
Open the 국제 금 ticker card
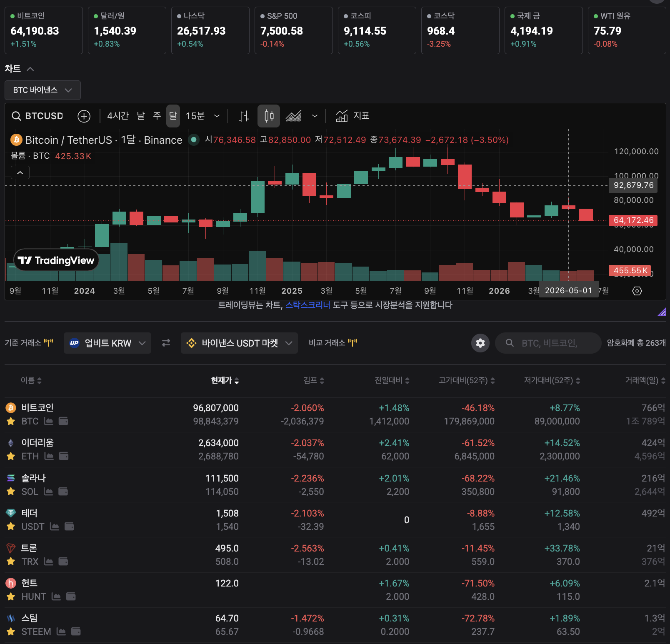[x=544, y=30]
